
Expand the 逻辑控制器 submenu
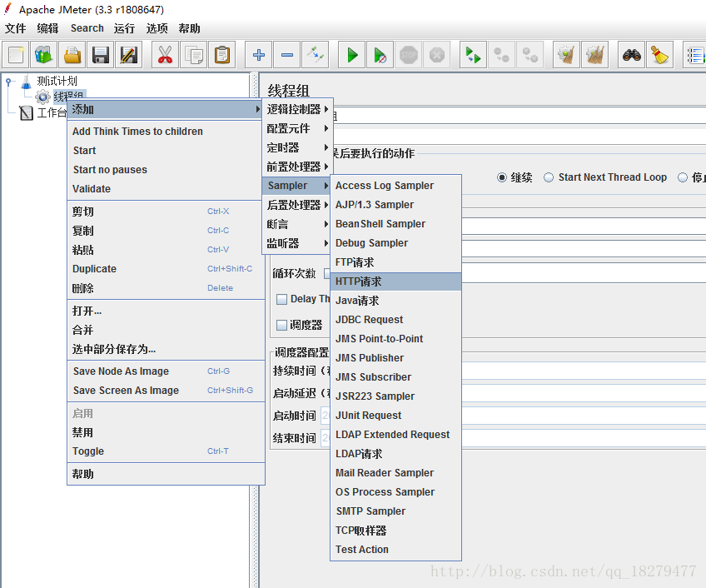297,109
